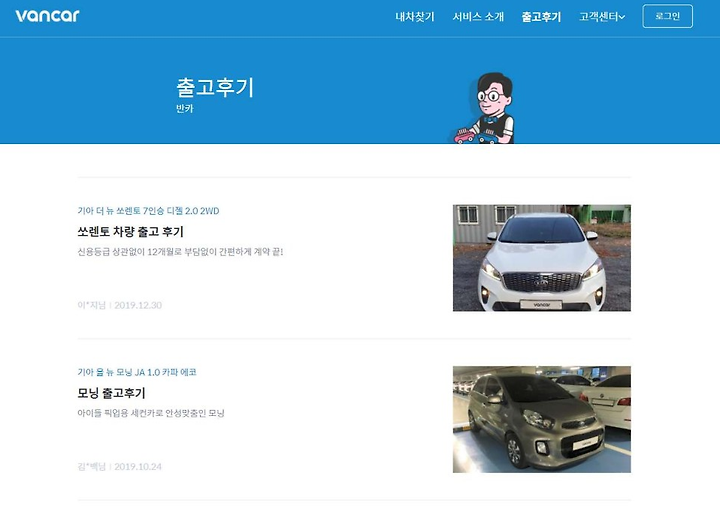Open the 서비스 소개 menu item

478,17
